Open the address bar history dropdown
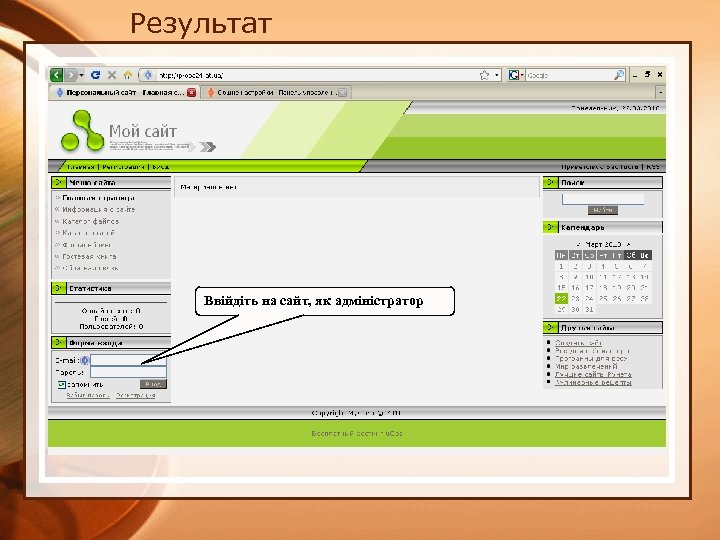Screen dimensions: 720x540 [x=496, y=75]
